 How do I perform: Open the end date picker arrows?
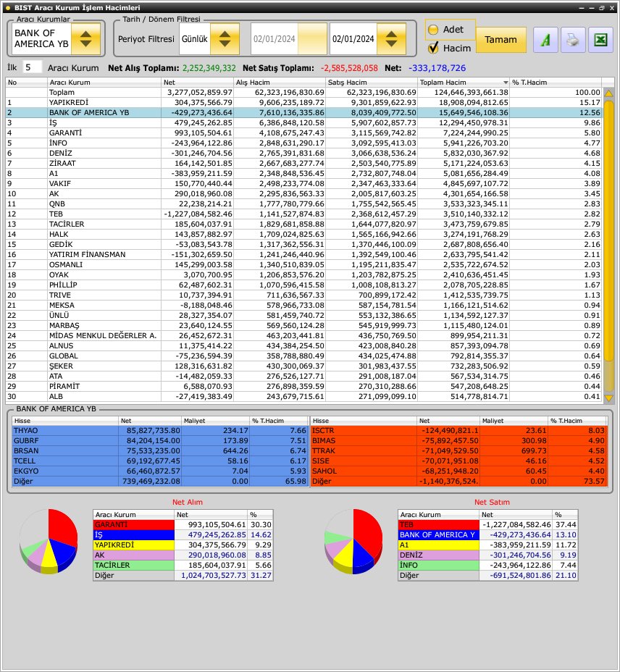pos(391,38)
